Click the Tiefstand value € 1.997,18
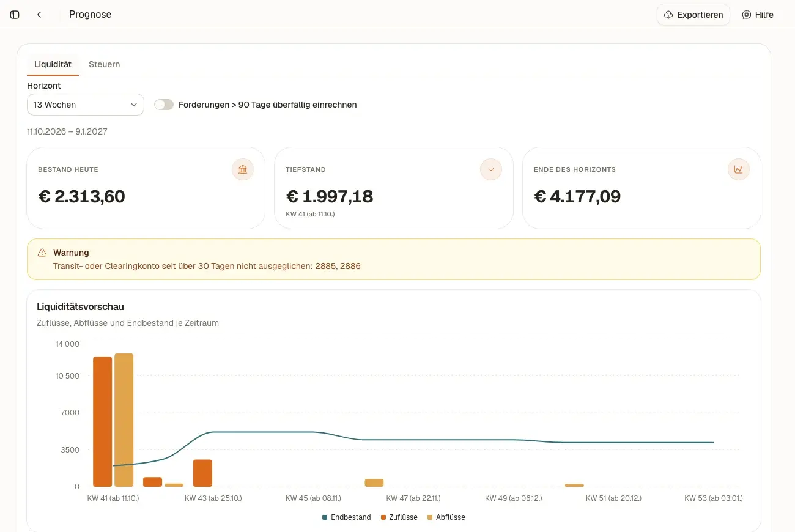 coord(330,196)
